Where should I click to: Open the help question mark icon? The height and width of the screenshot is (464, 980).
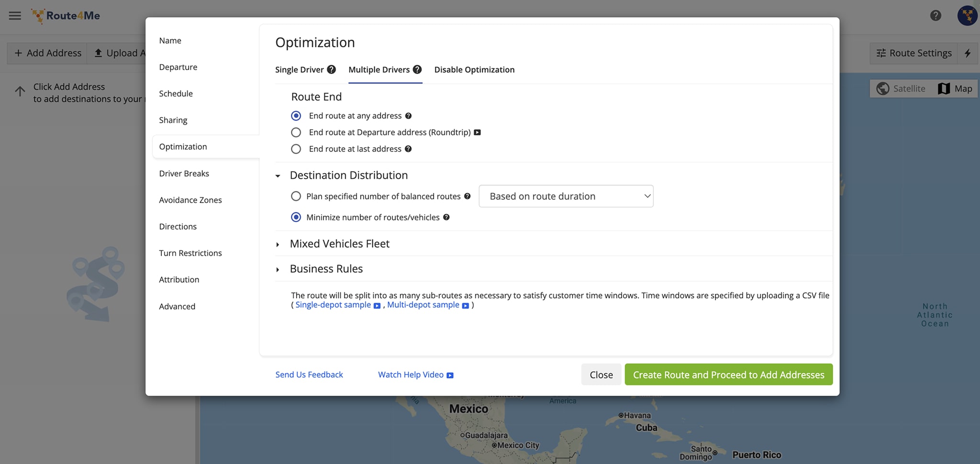935,15
